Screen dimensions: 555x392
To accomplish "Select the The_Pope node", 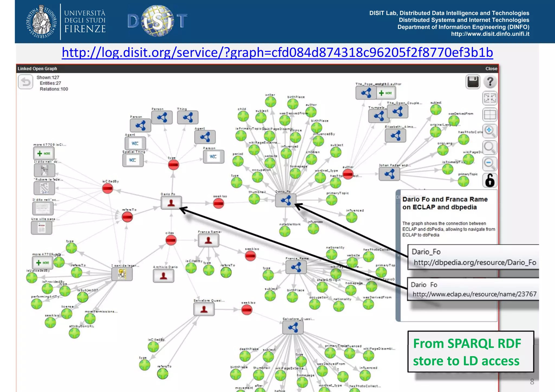I will coord(366,93).
